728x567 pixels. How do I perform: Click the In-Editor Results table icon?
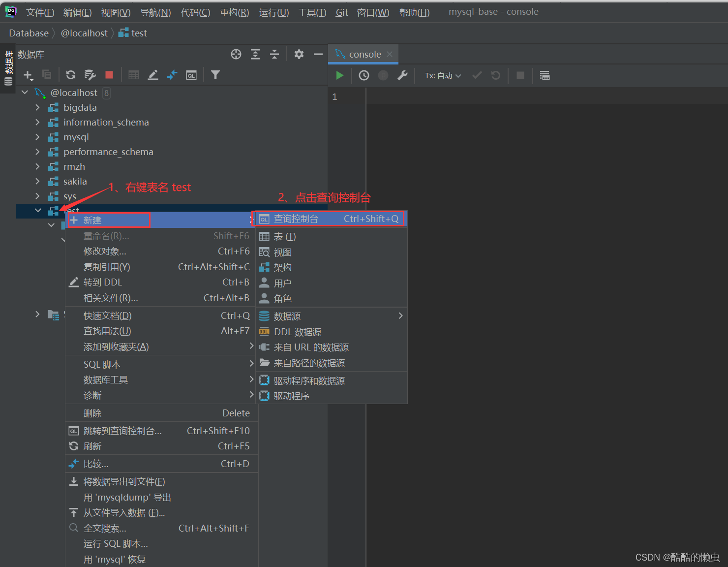coord(545,75)
